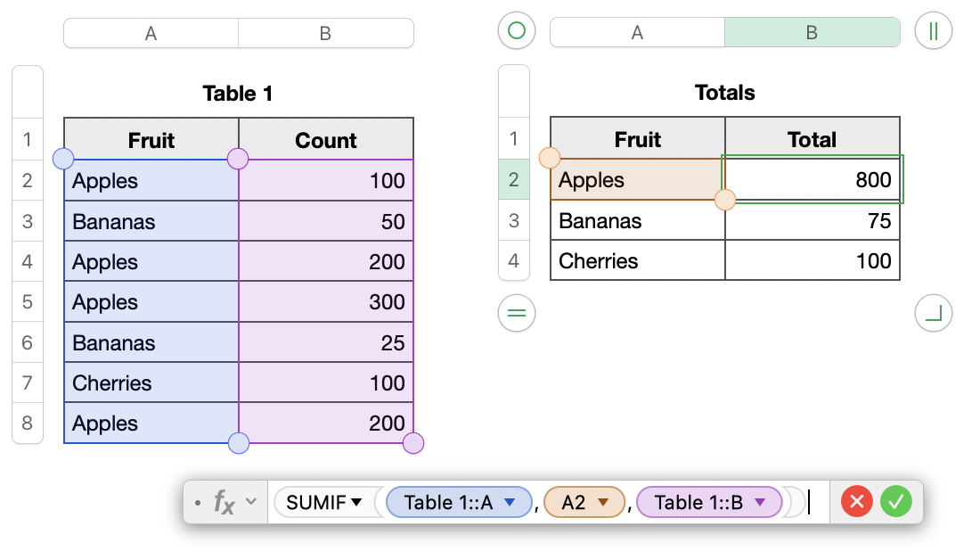Click the Bananas count cell showing 50
Screen dimensions: 980x551
(325, 221)
